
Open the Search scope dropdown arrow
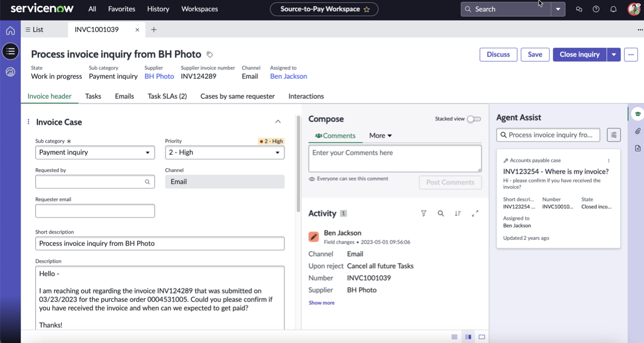[558, 9]
